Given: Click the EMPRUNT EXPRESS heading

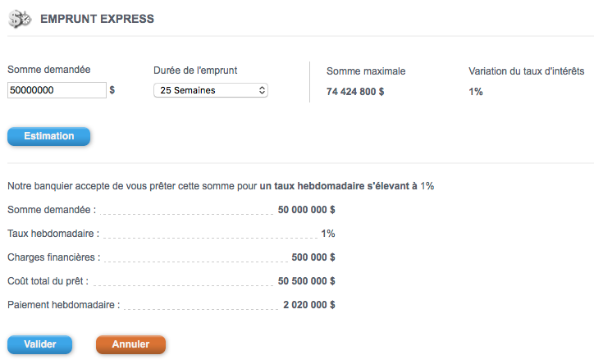Looking at the screenshot, I should 97,19.
